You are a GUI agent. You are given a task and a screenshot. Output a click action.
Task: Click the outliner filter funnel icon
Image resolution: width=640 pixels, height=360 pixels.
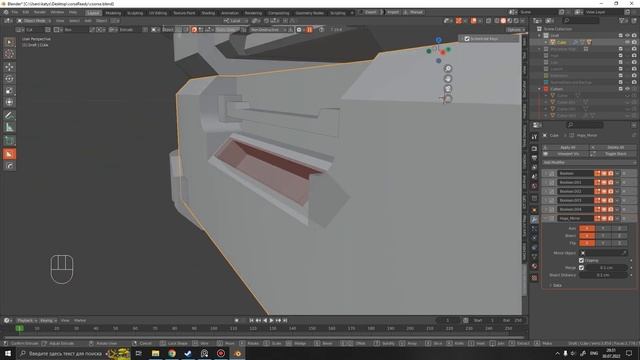622,20
